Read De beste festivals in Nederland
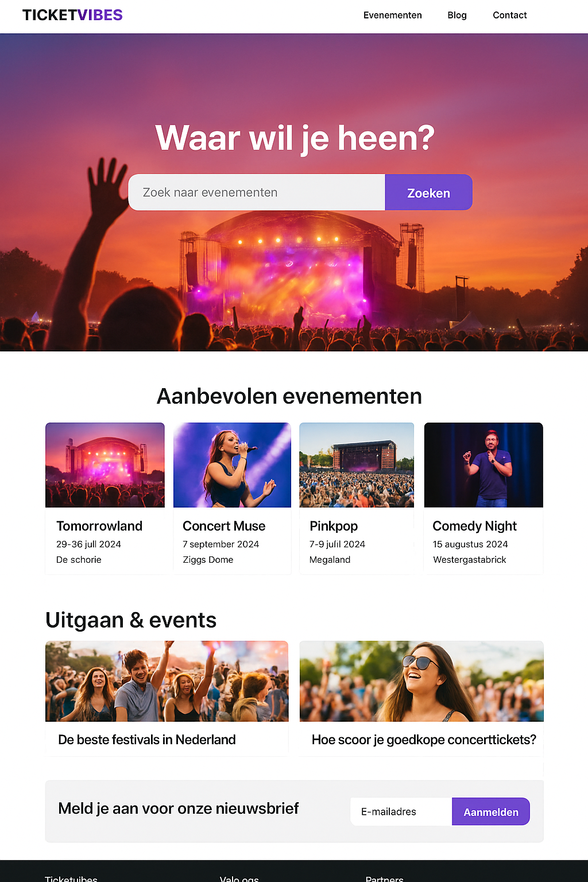 pos(147,740)
